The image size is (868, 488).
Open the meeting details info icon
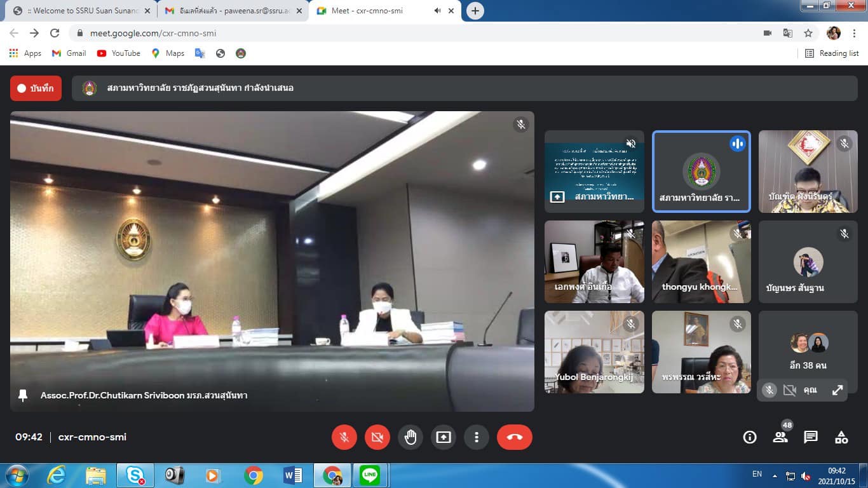pos(750,437)
